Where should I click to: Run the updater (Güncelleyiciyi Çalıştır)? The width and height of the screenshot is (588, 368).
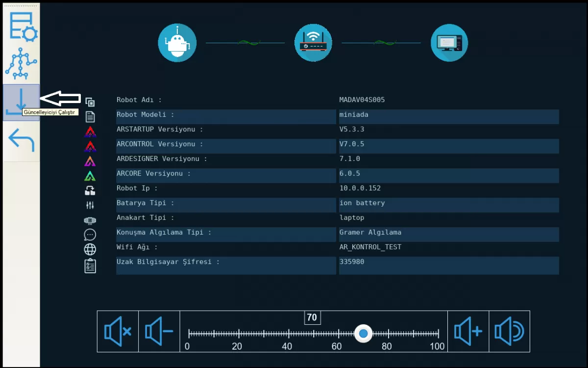21,102
